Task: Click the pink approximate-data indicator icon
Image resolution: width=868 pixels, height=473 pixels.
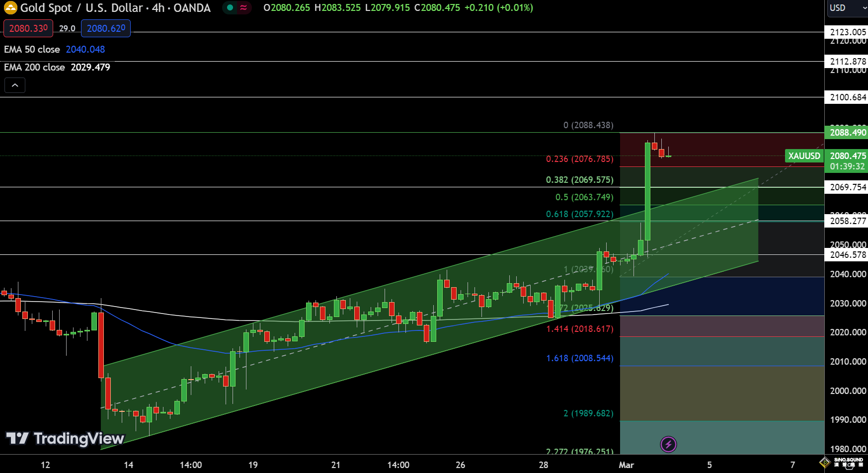Action: 243,8
